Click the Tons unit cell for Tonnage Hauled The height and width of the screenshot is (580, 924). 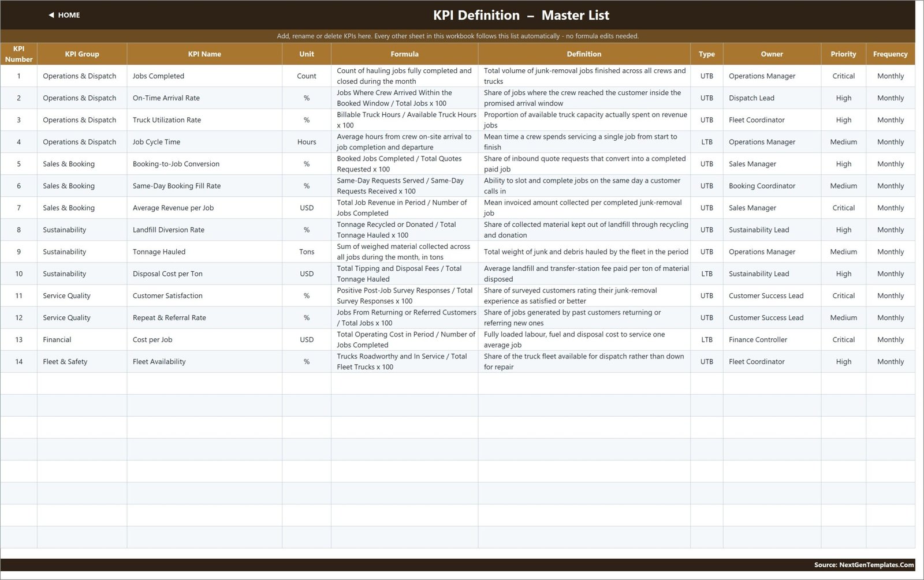pyautogui.click(x=307, y=252)
